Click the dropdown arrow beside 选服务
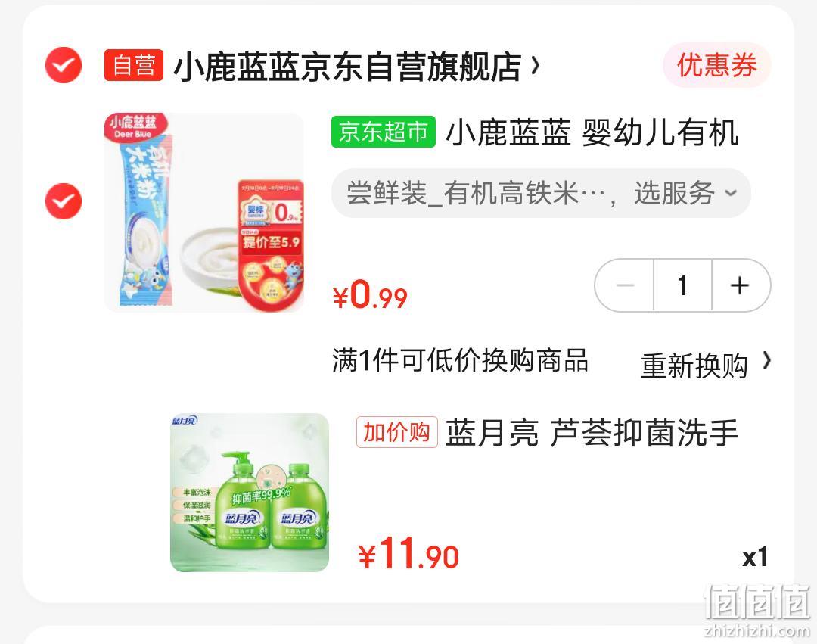817x644 pixels. 732,193
